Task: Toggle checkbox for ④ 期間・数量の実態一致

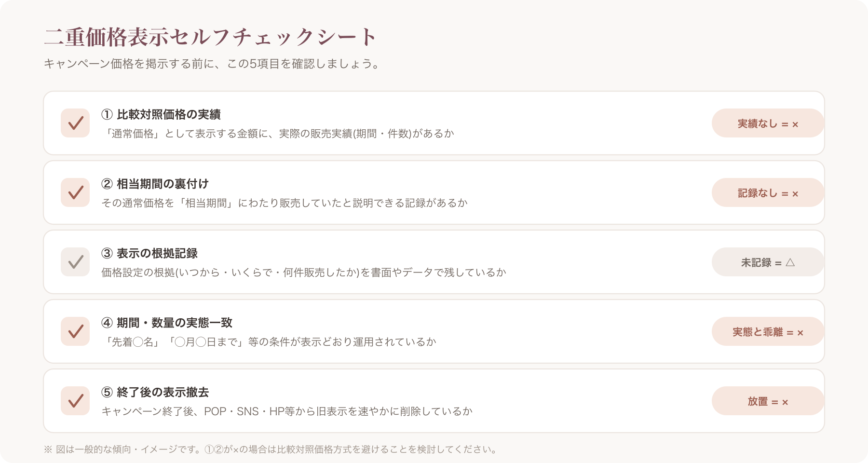Action: point(75,331)
